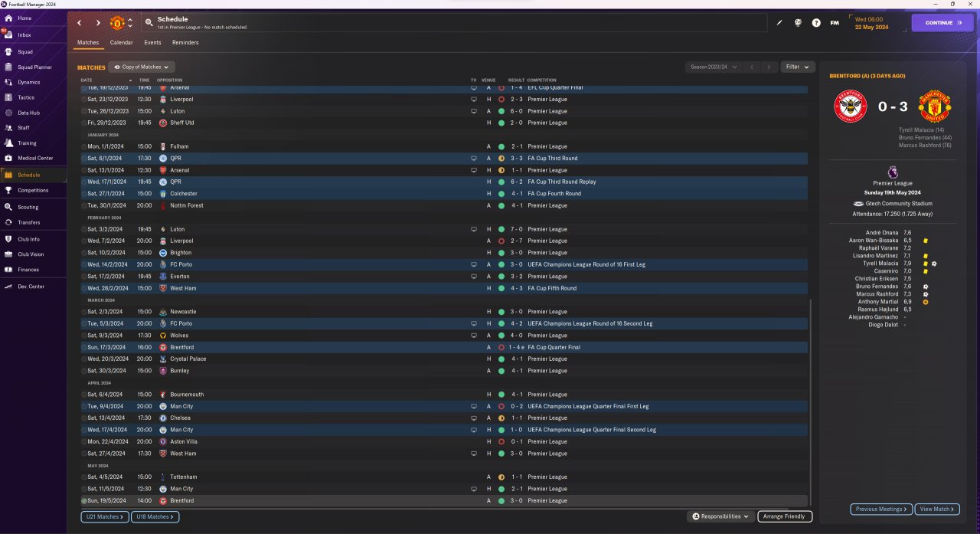Open Finances in the sidebar
Viewport: 980px width, 534px height.
pyautogui.click(x=28, y=270)
